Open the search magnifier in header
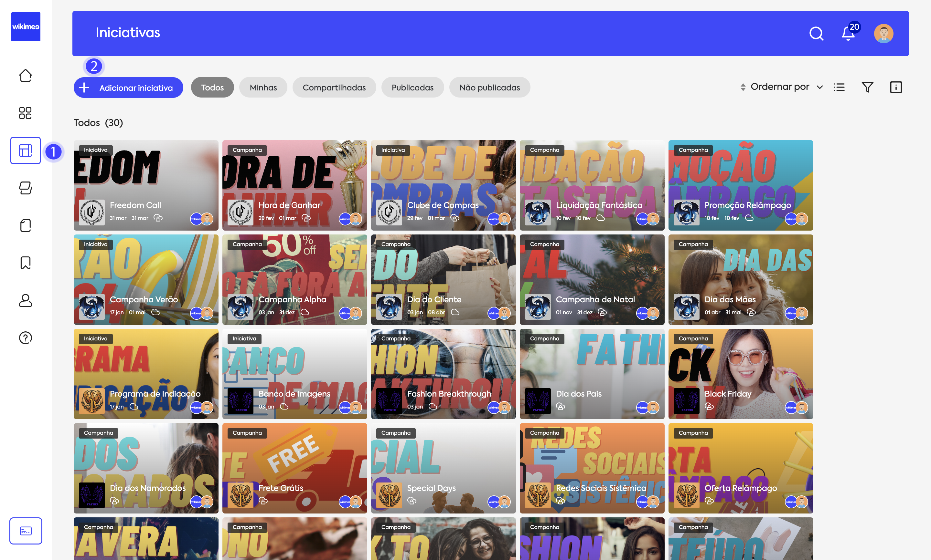931x560 pixels. coord(816,34)
